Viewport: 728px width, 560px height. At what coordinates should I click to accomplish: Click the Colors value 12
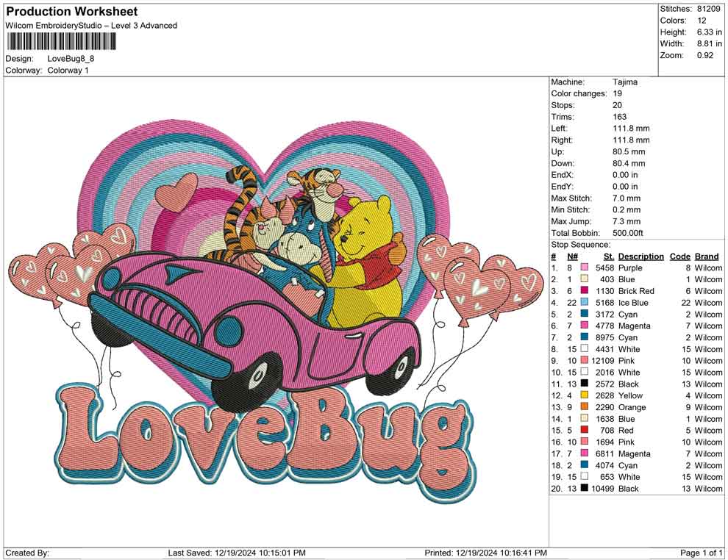click(702, 21)
